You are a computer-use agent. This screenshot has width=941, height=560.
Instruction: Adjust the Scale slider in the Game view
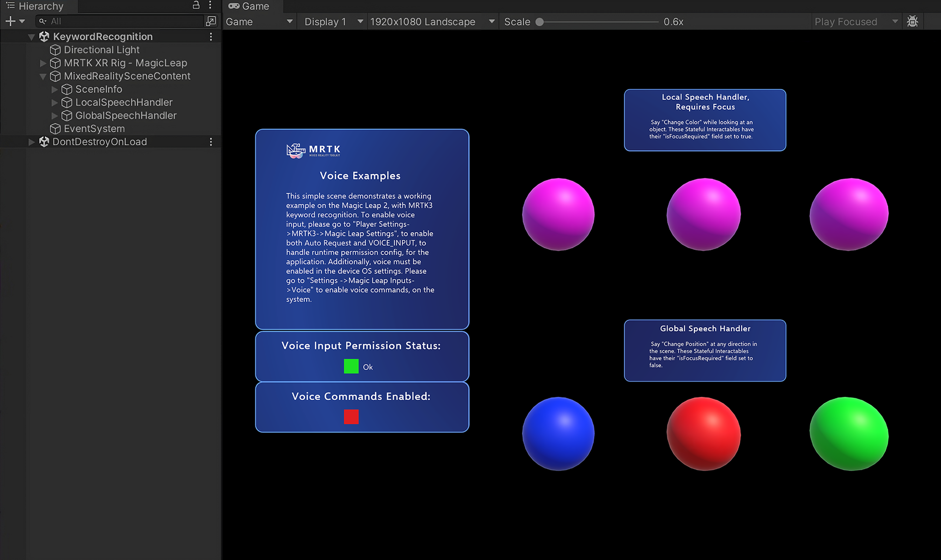[540, 21]
